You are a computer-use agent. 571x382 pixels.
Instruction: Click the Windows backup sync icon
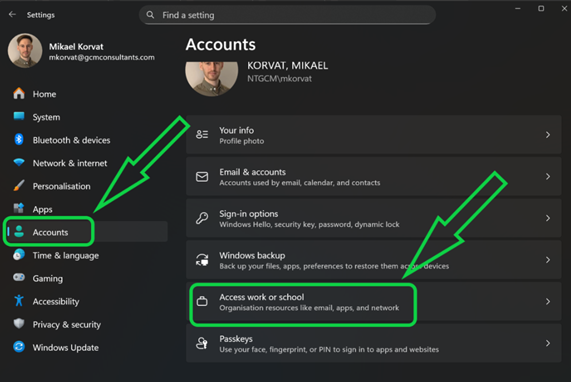pyautogui.click(x=202, y=260)
